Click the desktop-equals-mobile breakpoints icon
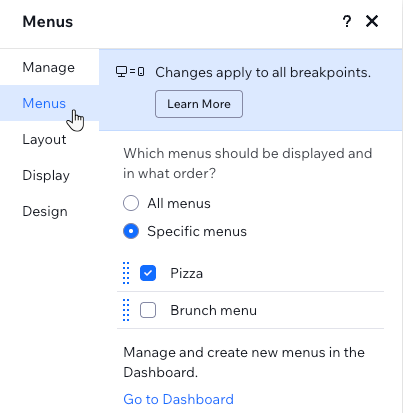This screenshot has width=403, height=413. click(x=130, y=72)
